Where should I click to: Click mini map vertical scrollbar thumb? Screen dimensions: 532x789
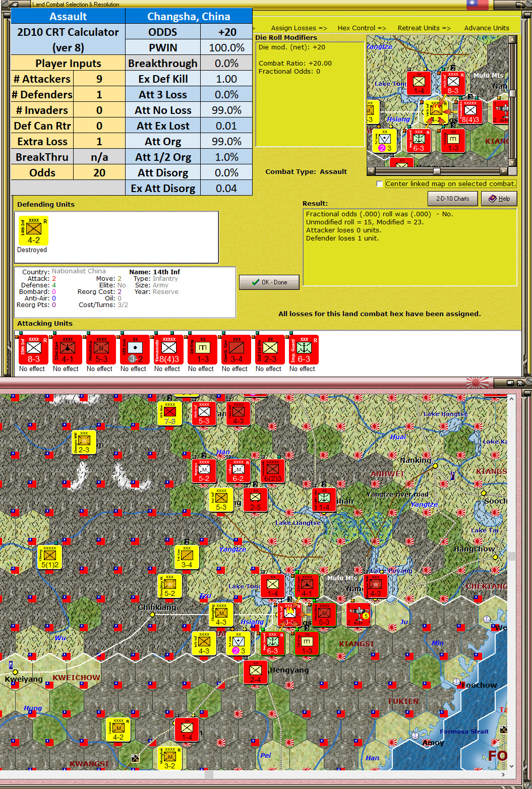[x=512, y=93]
